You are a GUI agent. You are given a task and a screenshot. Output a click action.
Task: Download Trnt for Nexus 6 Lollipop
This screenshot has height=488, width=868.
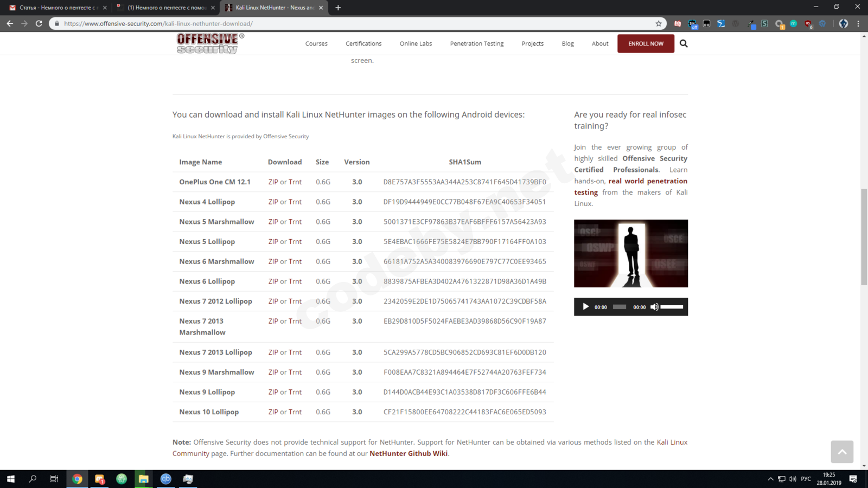pos(295,281)
